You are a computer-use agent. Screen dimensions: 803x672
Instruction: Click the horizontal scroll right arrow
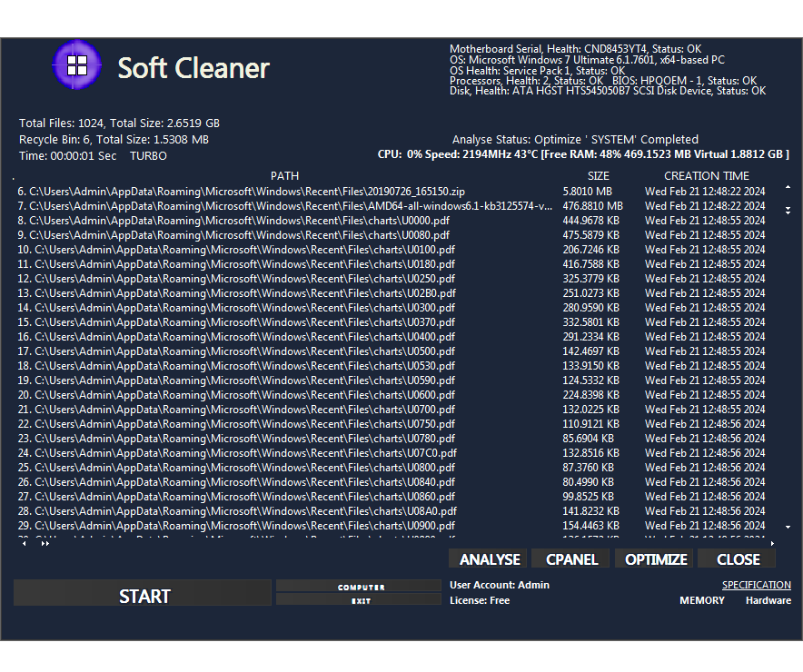point(772,544)
